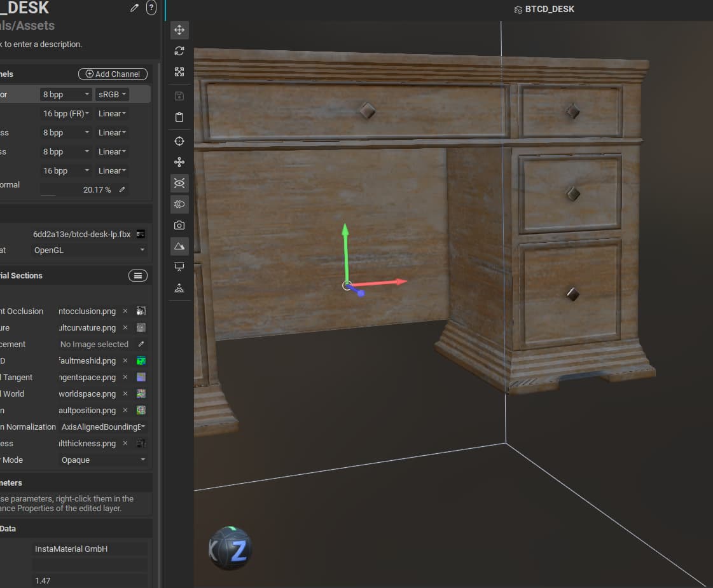Expand the OpenGL normal format dropdown
The image size is (713, 588).
[x=89, y=250]
